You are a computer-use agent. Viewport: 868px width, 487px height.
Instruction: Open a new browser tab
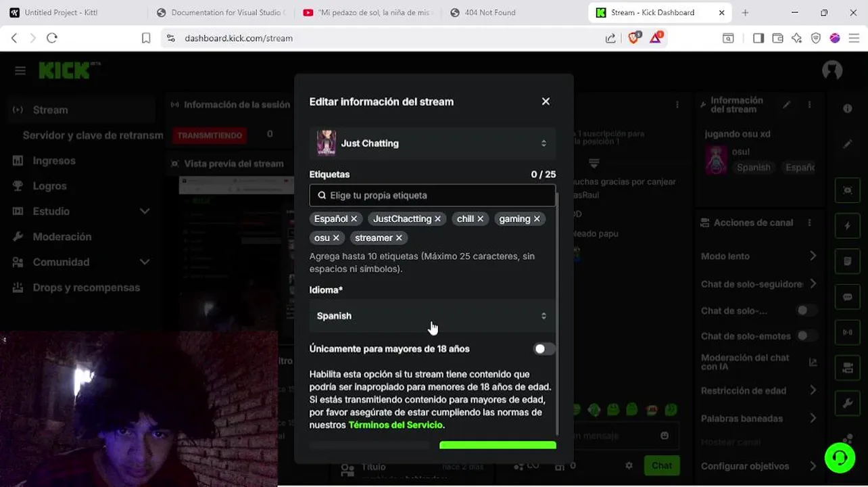coord(745,12)
